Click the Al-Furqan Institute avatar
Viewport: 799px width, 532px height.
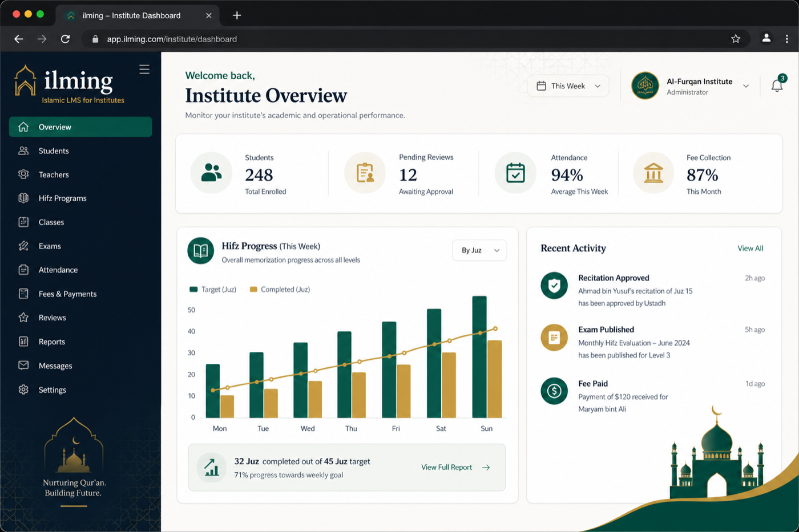coord(645,86)
